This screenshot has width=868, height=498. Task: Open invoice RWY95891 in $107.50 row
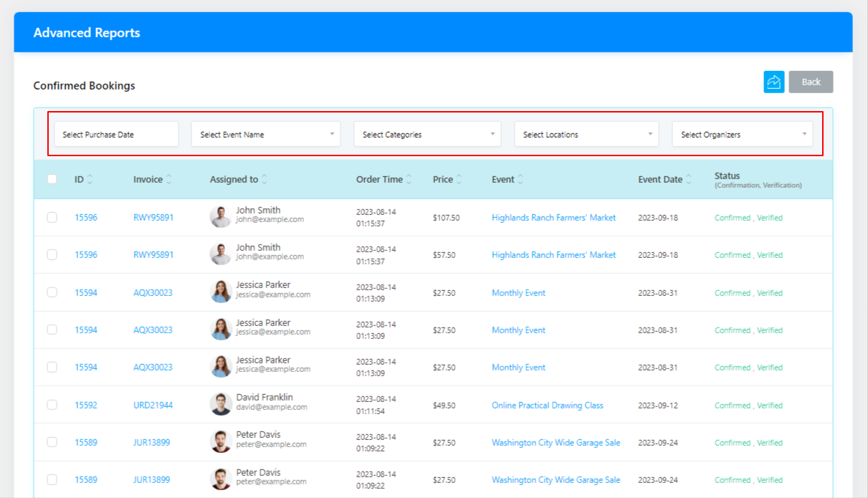point(153,218)
